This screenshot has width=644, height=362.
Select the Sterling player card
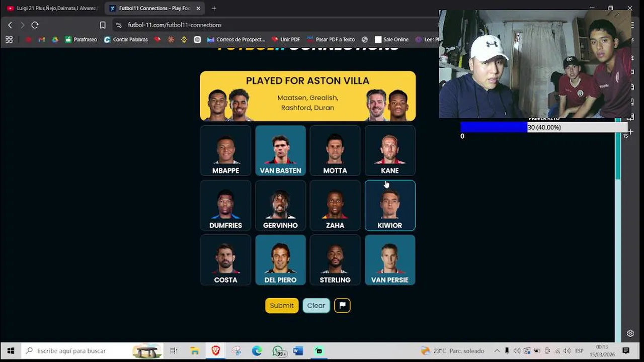click(335, 260)
